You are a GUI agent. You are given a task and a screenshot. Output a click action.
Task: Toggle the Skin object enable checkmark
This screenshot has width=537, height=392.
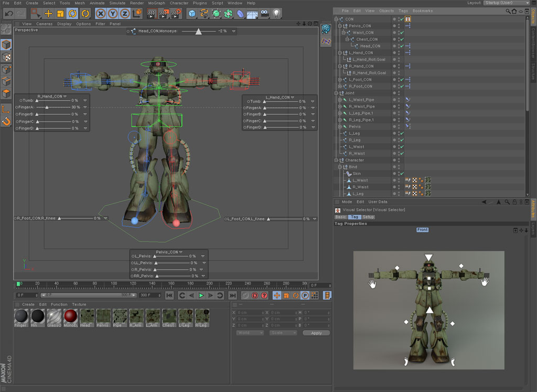click(x=402, y=173)
